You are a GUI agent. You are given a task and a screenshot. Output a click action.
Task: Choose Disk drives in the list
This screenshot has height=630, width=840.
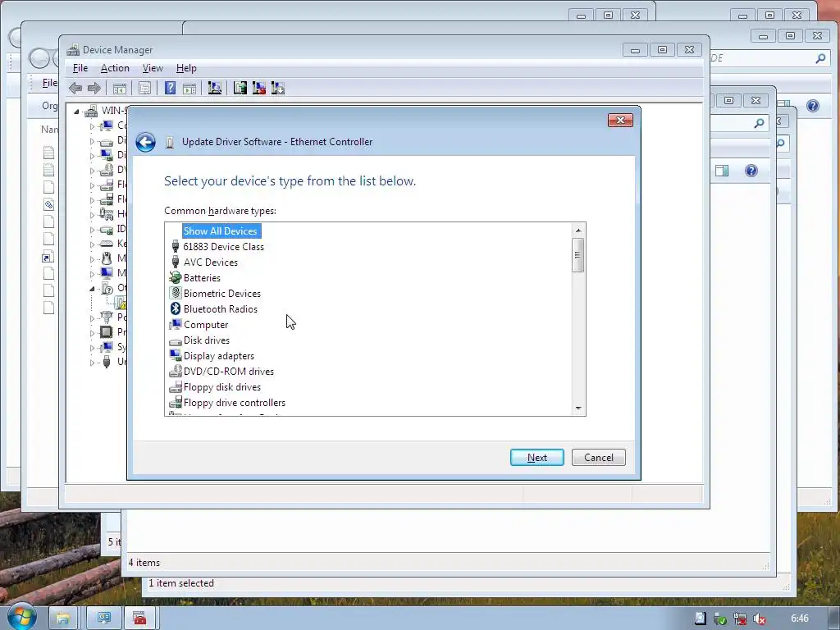[x=206, y=340]
